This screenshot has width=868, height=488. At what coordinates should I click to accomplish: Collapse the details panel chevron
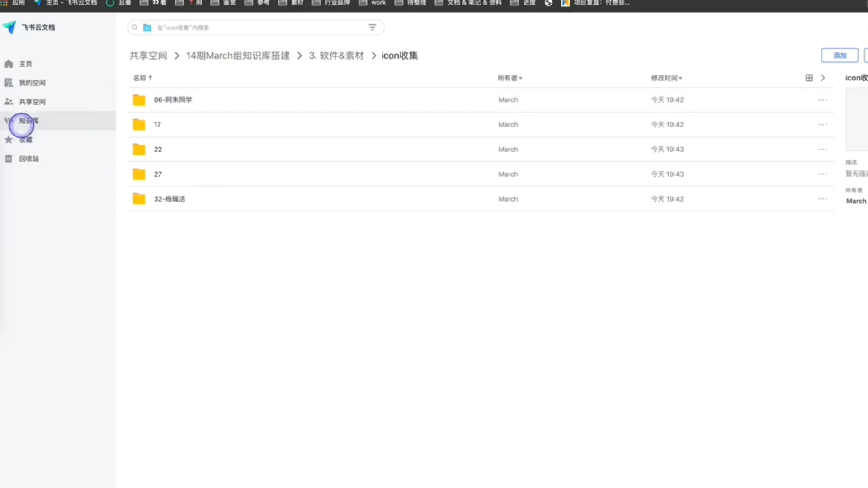click(x=823, y=78)
